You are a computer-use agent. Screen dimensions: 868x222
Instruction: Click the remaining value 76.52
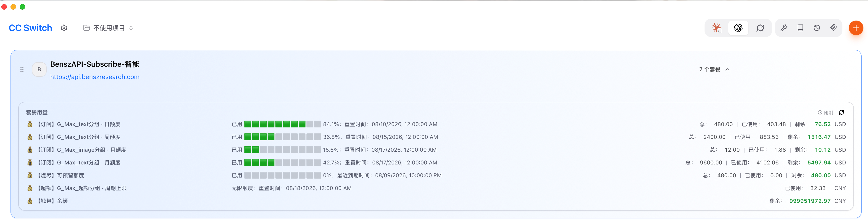(x=823, y=124)
